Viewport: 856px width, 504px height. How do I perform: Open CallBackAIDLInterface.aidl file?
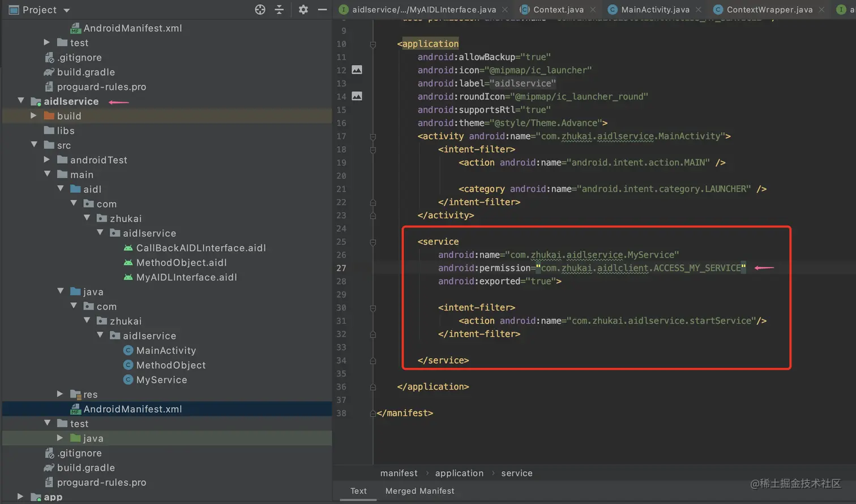click(x=201, y=248)
